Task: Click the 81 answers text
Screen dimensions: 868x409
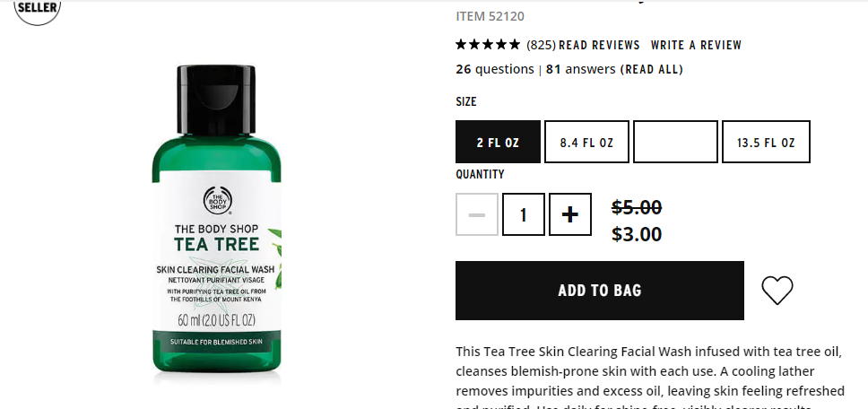Action: [581, 69]
